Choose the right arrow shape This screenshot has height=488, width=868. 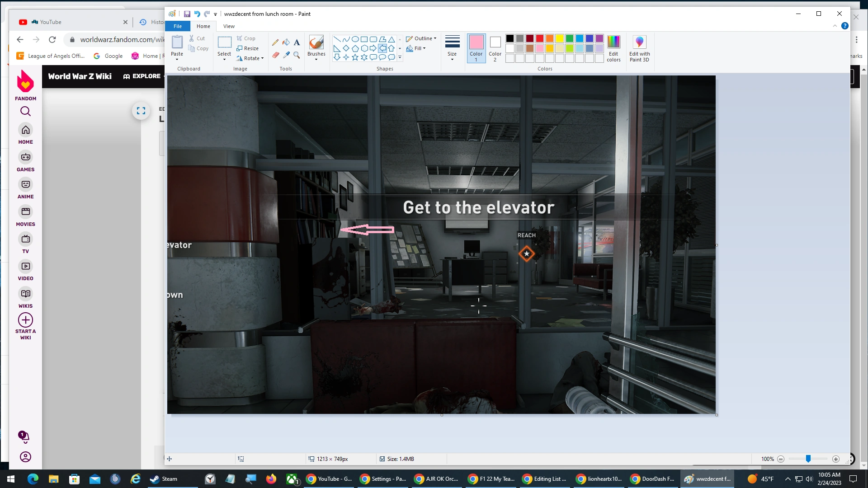pyautogui.click(x=373, y=48)
